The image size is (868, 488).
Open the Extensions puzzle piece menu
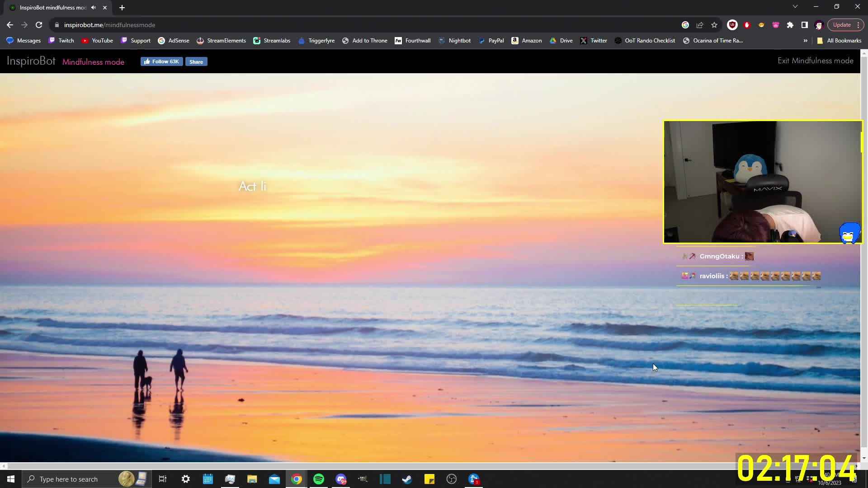[x=790, y=25]
